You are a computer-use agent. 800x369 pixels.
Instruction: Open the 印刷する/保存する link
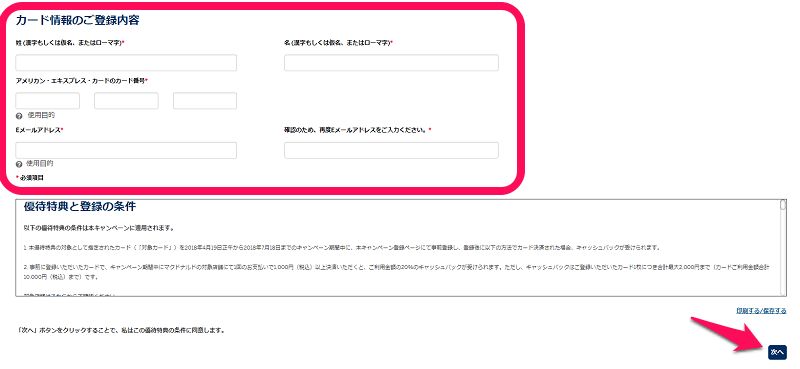tap(761, 310)
